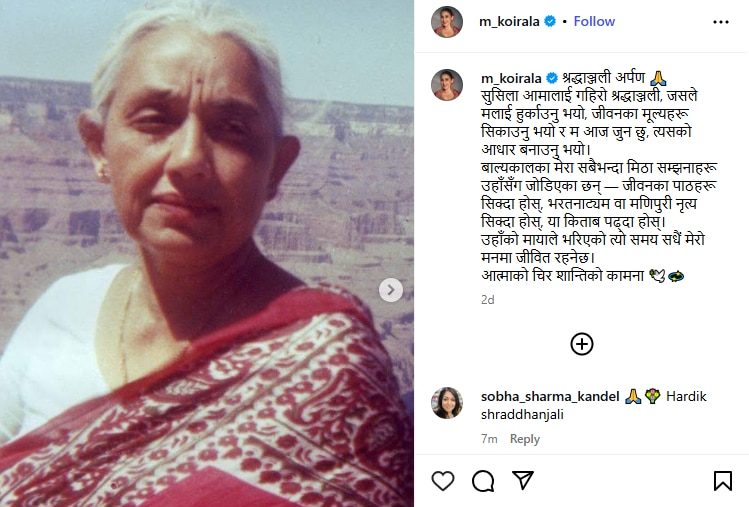Click m_koirala avatar in post header
The height and width of the screenshot is (507, 749).
447,22
